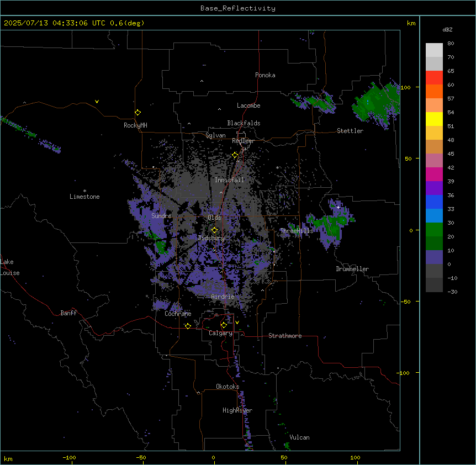Click the Airdrie label
Image resolution: width=476 pixels, height=465 pixels.
point(223,297)
